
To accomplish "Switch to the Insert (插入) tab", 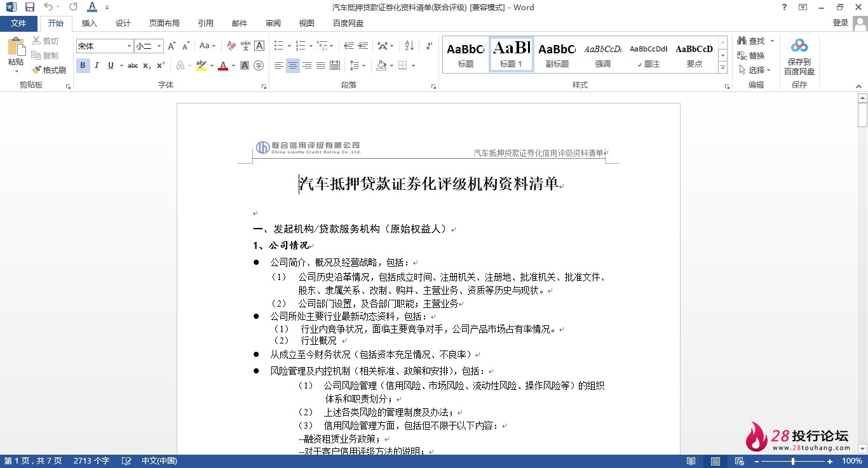I will [x=90, y=23].
